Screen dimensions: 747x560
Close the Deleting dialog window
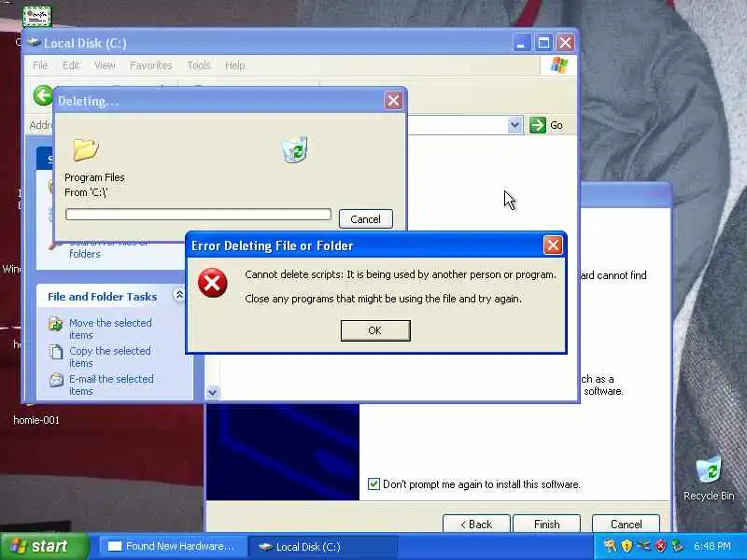(x=393, y=101)
